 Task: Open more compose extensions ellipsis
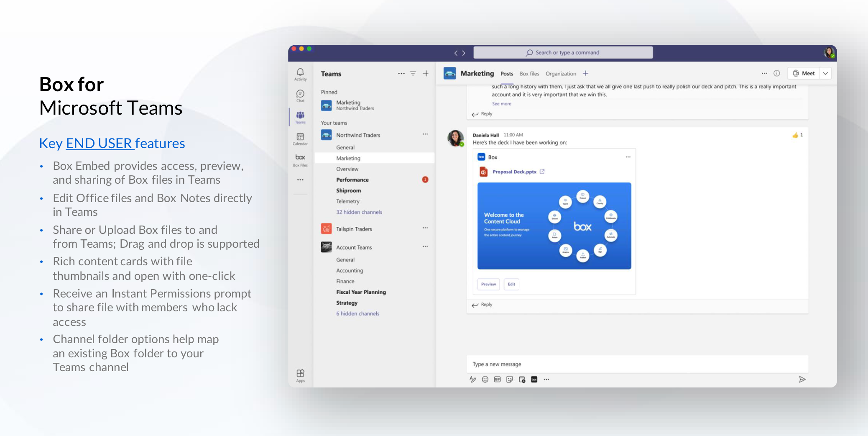click(546, 380)
